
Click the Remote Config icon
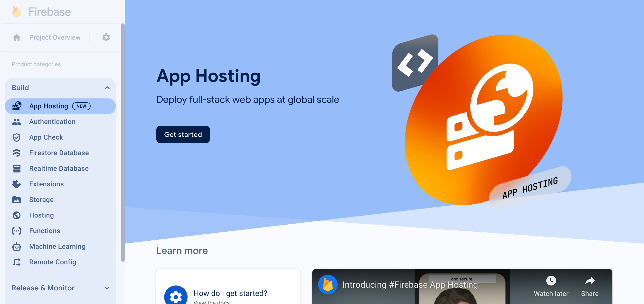17,262
